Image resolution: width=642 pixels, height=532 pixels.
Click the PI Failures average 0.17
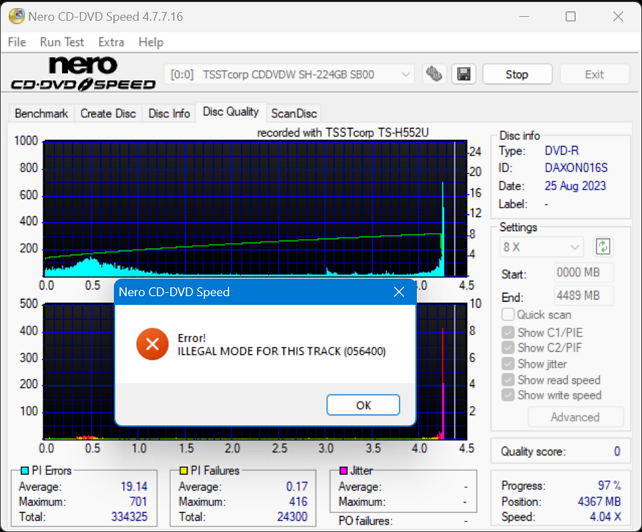click(x=297, y=487)
